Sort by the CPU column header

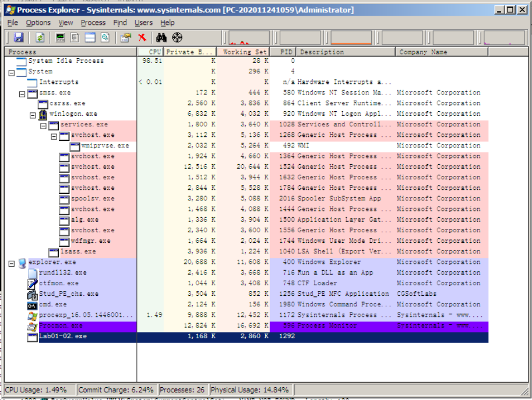click(x=150, y=52)
